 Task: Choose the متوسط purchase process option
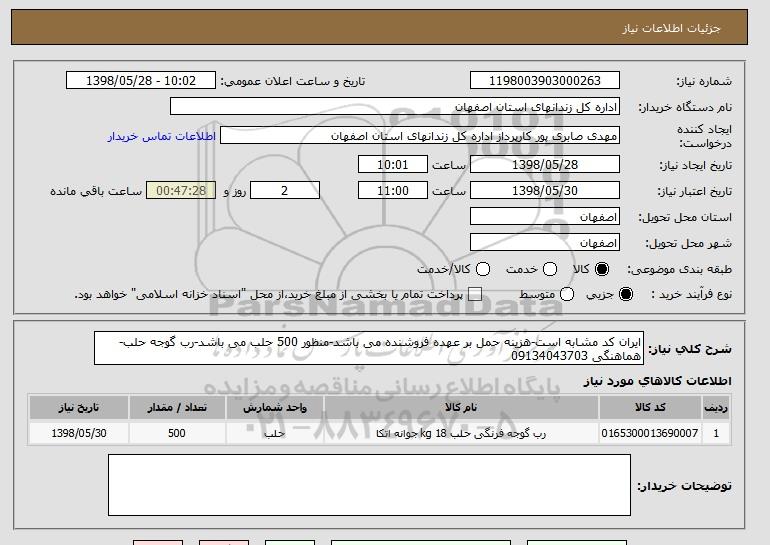click(x=567, y=294)
